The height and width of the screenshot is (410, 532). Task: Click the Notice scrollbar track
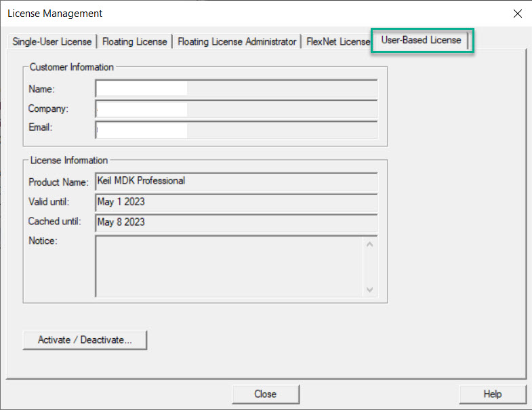370,266
